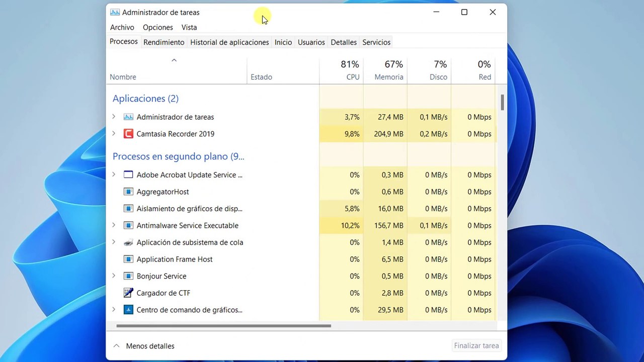Sort by the Red column header

click(x=473, y=70)
